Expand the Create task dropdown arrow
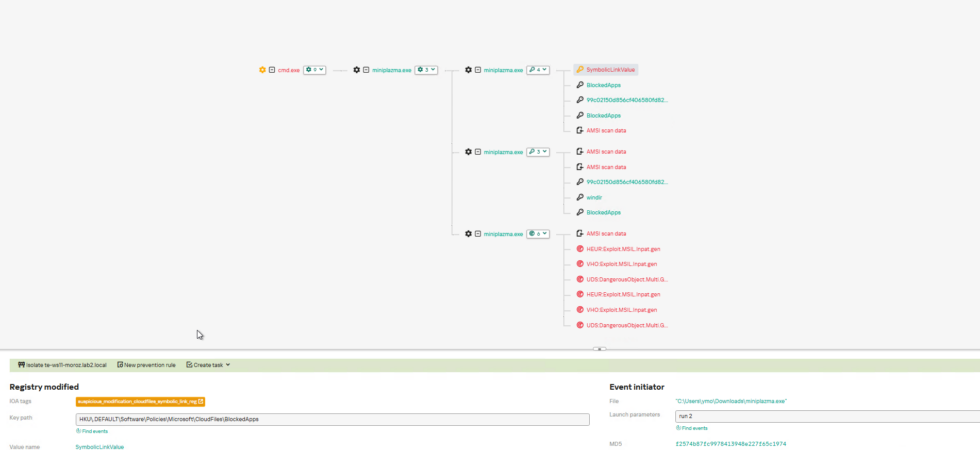980x450 pixels. point(228,365)
